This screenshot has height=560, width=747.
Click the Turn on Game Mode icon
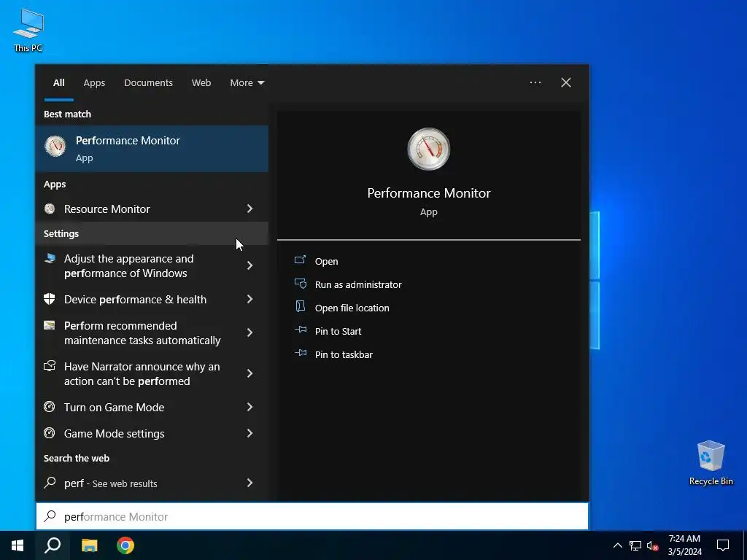50,407
